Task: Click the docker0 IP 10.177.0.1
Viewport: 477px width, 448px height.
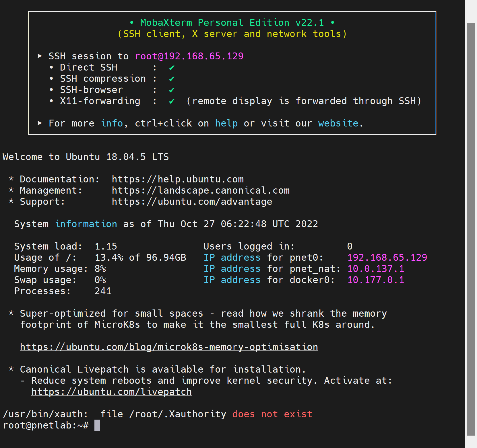Action: click(376, 280)
